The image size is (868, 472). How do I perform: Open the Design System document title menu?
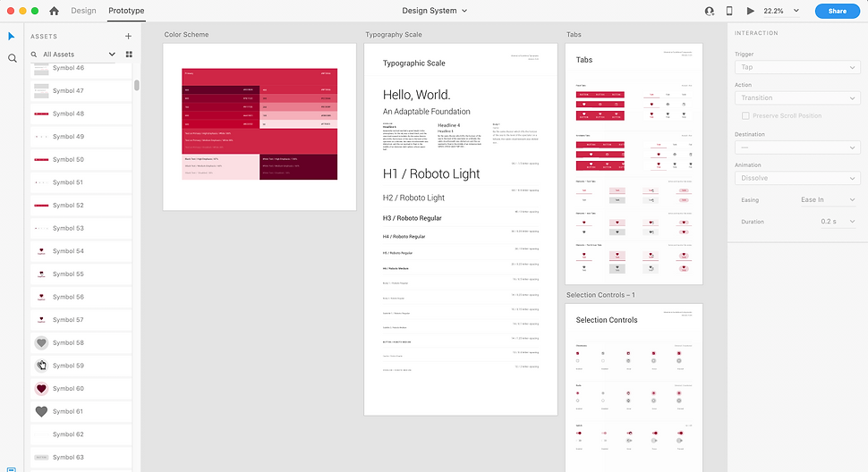(435, 11)
